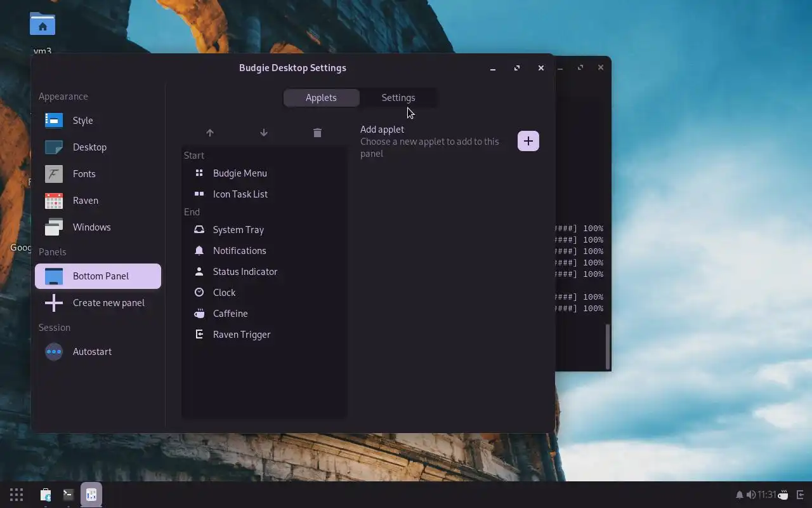
Task: Move selected applet down arrow
Action: [264, 133]
